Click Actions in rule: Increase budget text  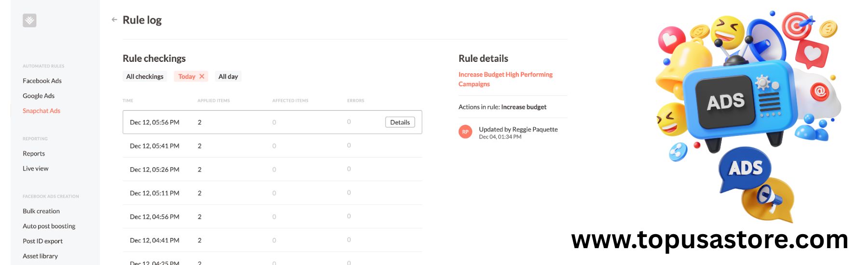coord(502,107)
